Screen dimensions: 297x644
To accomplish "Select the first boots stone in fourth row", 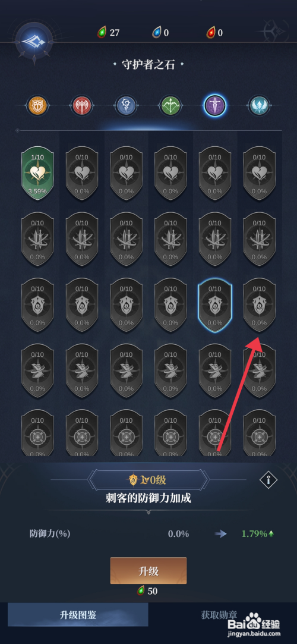I will pos(37,371).
